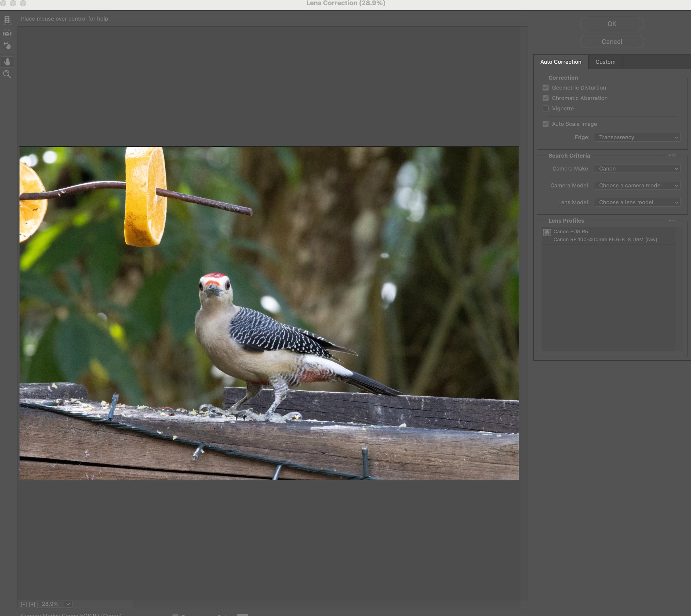Open the Lens Model dropdown
This screenshot has height=616, width=691.
click(x=637, y=202)
